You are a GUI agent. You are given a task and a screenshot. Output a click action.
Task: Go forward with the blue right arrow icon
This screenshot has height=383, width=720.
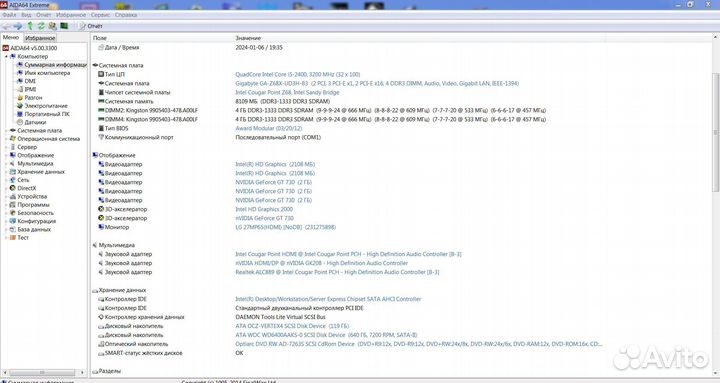[17, 26]
